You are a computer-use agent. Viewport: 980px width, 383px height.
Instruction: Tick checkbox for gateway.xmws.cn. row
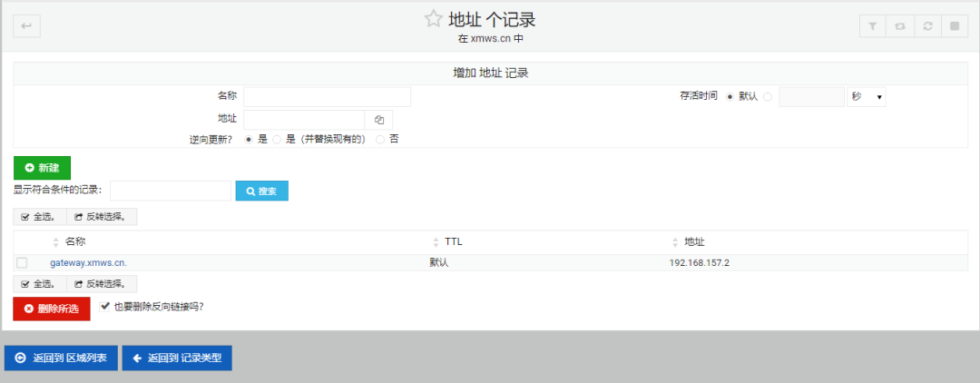pyautogui.click(x=22, y=263)
